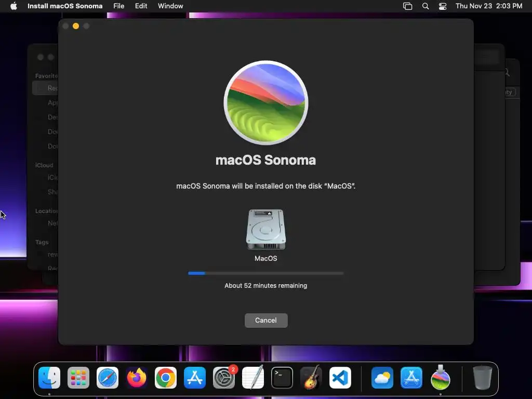Viewport: 532px width, 399px height.
Task: Minimize the installer window with yellow button
Action: (x=76, y=26)
